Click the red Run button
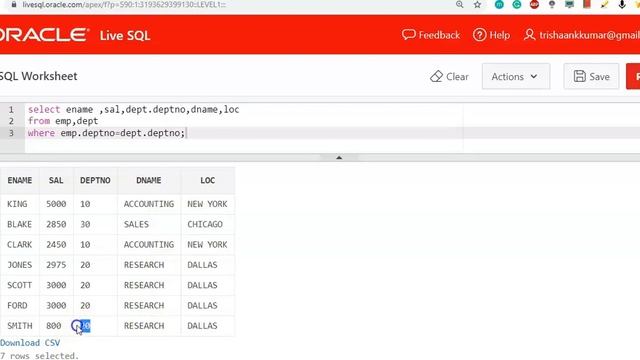Image resolution: width=640 pixels, height=360 pixels. pyautogui.click(x=633, y=76)
